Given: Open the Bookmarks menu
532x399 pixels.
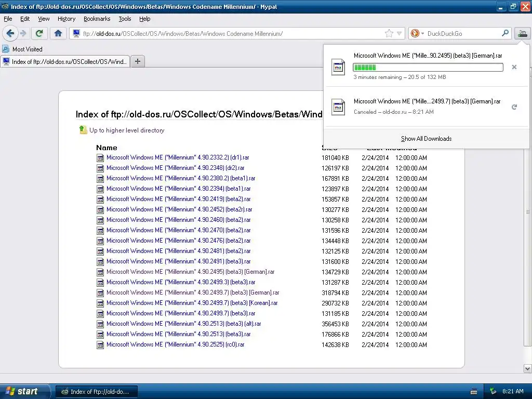Looking at the screenshot, I should 97,19.
